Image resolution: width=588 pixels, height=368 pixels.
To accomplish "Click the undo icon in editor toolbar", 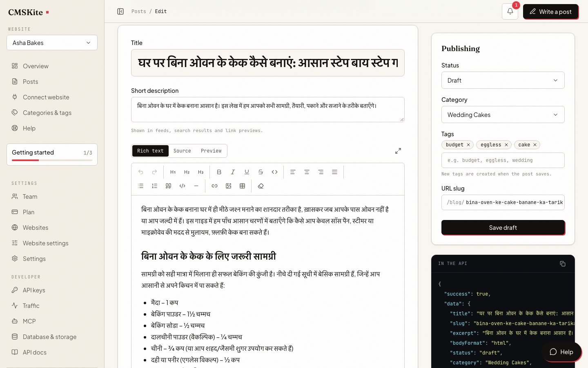I will tap(141, 172).
